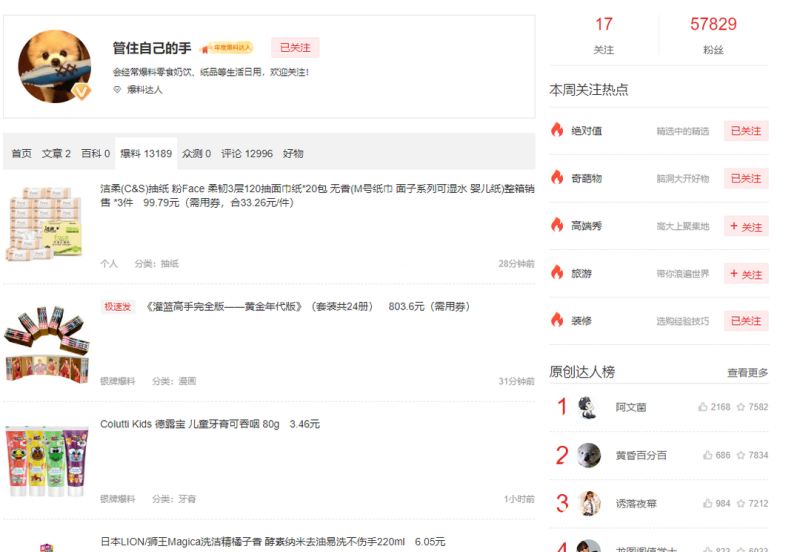Open 诱落夜莘's avatar in the ranking list
This screenshot has width=800, height=552.
pos(589,503)
